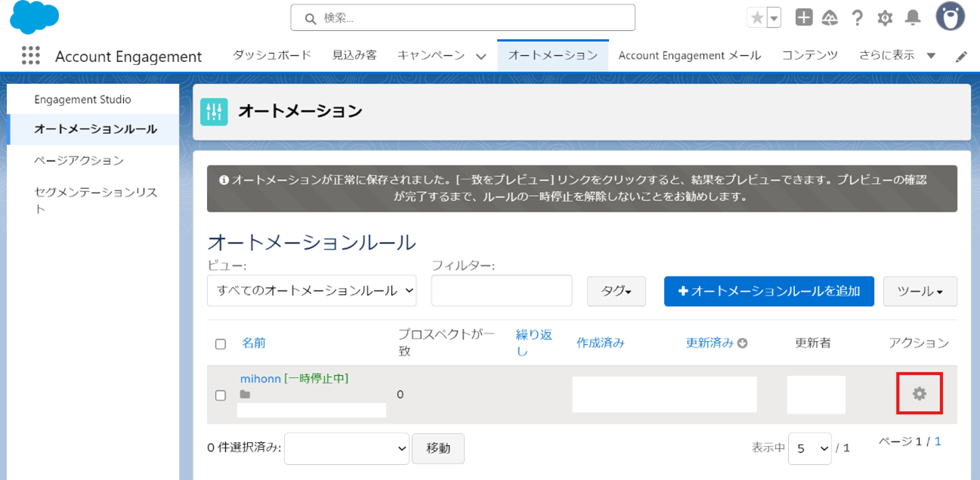
Task: Open the タグ dropdown button
Action: tap(616, 291)
